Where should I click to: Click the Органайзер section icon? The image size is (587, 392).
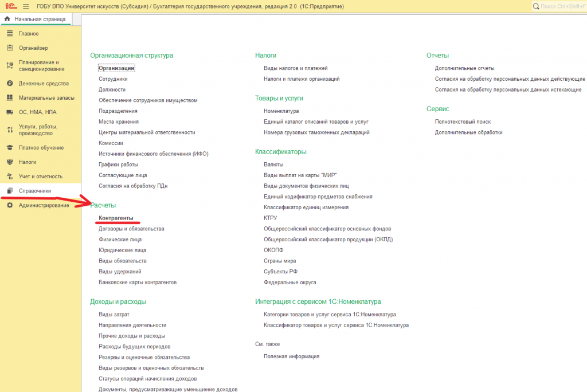(x=10, y=48)
